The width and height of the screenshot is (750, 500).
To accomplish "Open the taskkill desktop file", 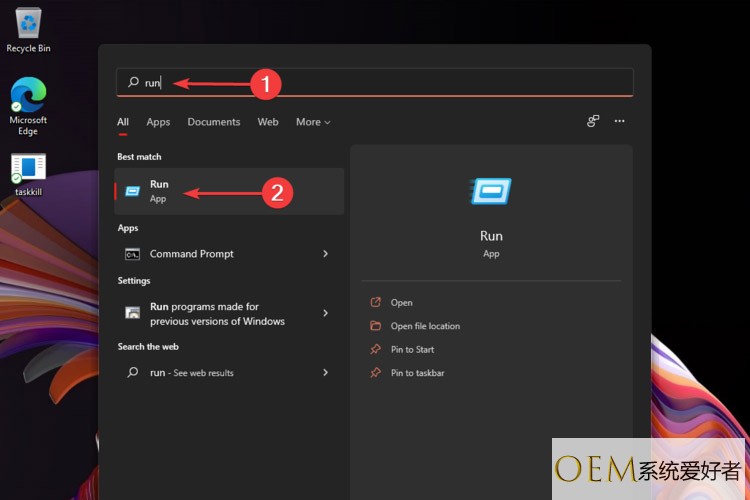I will tap(28, 169).
